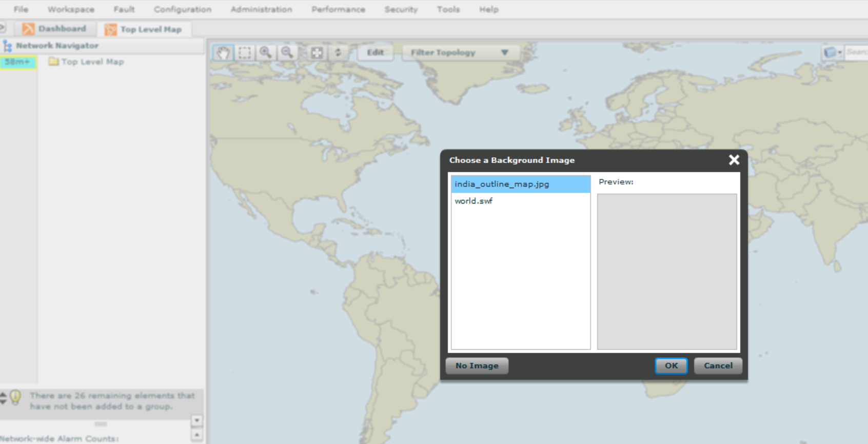This screenshot has width=868, height=444.
Task: Open the Administration menu
Action: pyautogui.click(x=261, y=9)
